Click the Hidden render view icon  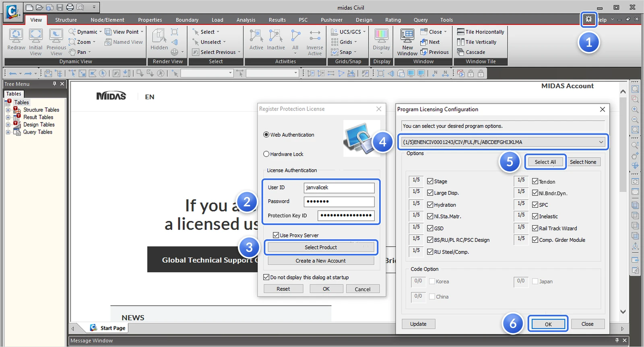tap(159, 36)
